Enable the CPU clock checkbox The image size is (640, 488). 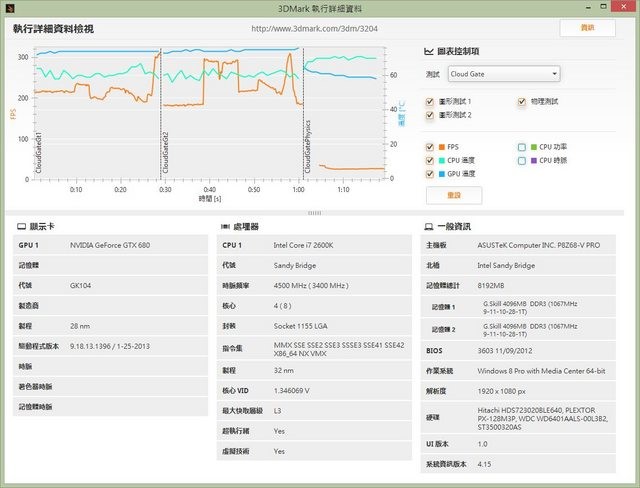(522, 160)
